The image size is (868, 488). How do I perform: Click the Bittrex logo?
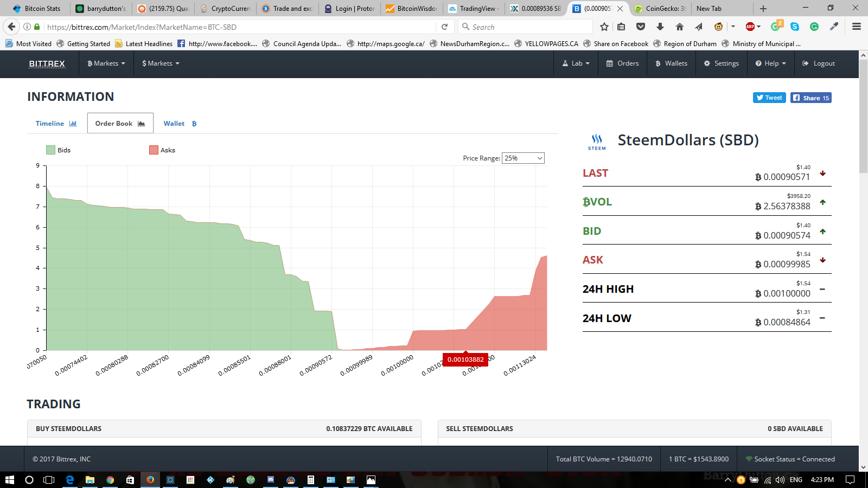[x=47, y=64]
